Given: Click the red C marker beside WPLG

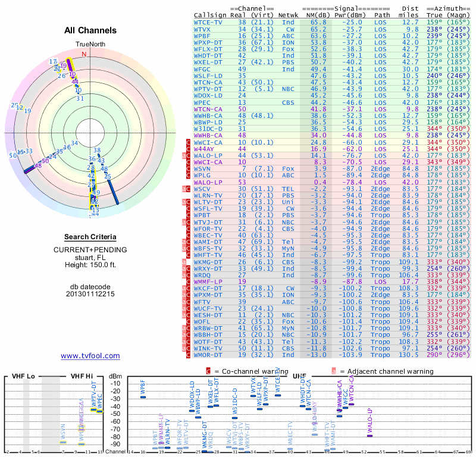Looking at the screenshot, I should click(188, 176).
